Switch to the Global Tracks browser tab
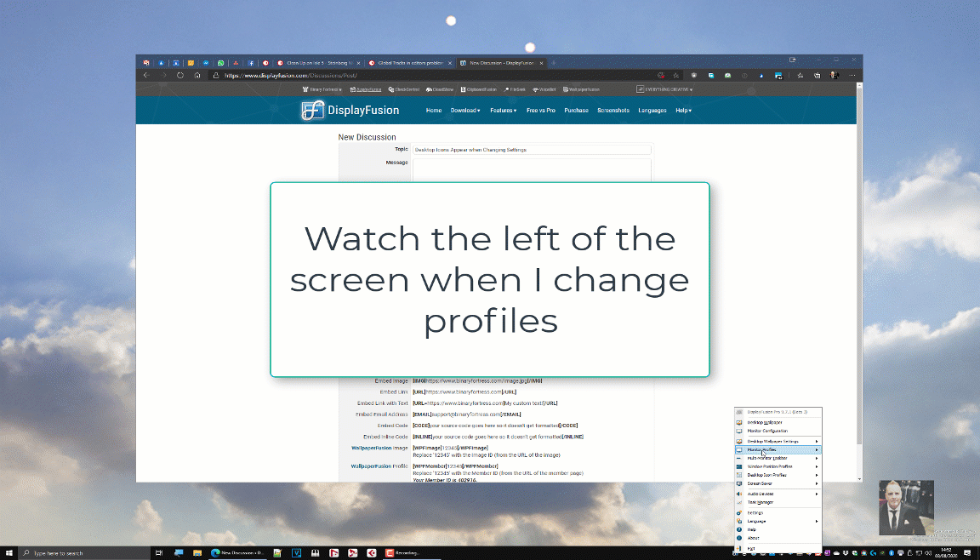The width and height of the screenshot is (980, 560). [410, 63]
